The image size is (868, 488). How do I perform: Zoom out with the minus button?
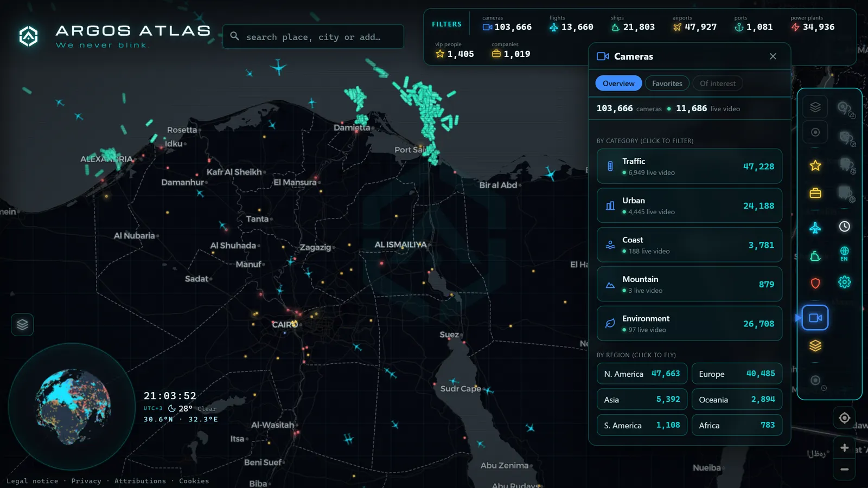845,470
